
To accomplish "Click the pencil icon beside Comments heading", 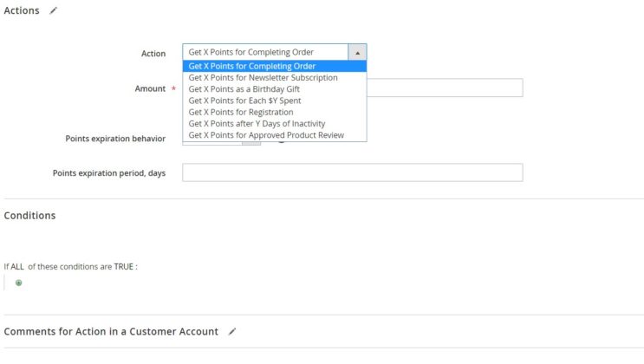I will [231, 331].
